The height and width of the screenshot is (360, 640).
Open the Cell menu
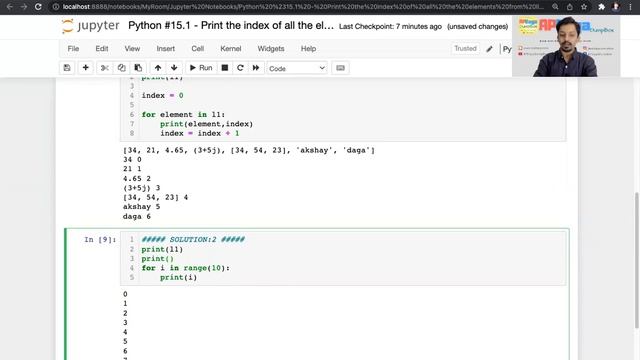198,49
